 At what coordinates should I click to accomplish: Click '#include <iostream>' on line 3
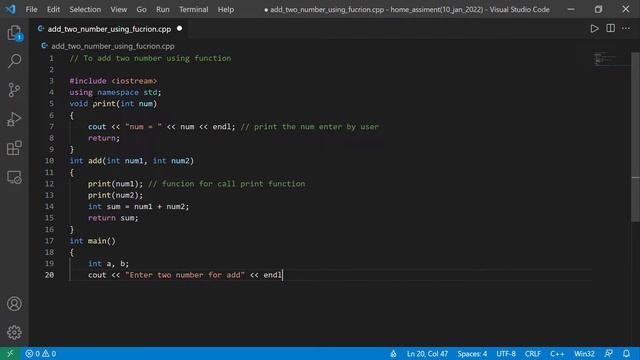click(x=113, y=81)
